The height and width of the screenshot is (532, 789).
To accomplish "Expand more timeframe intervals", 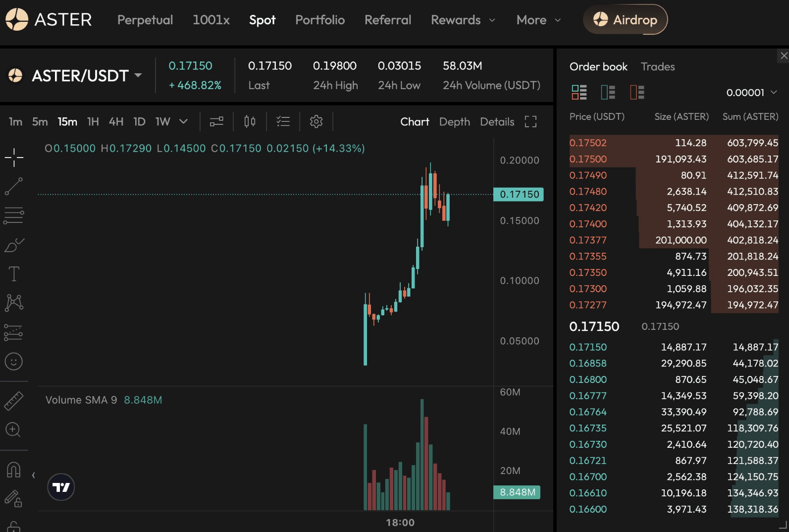I will coord(183,121).
